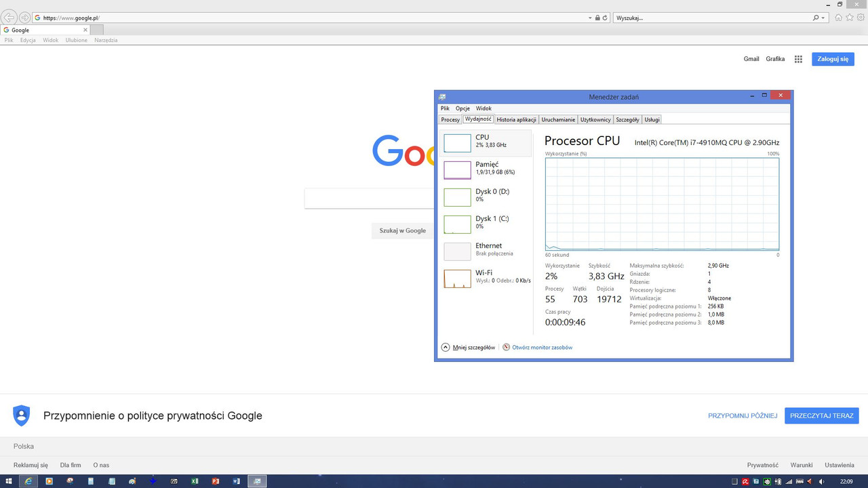Click PRZYPOMNIJ PÓŹNIEJ in privacy banner
Image resolution: width=868 pixels, height=488 pixels.
click(743, 415)
